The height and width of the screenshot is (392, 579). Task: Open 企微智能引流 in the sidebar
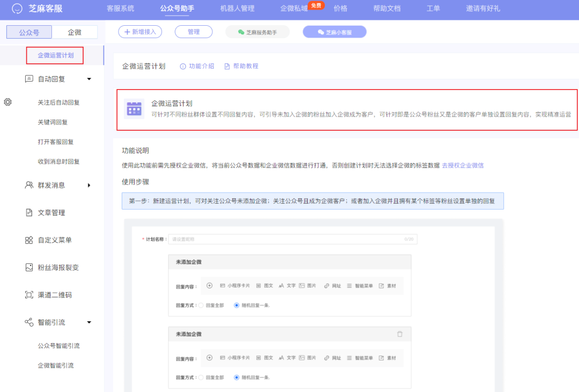coord(55,365)
